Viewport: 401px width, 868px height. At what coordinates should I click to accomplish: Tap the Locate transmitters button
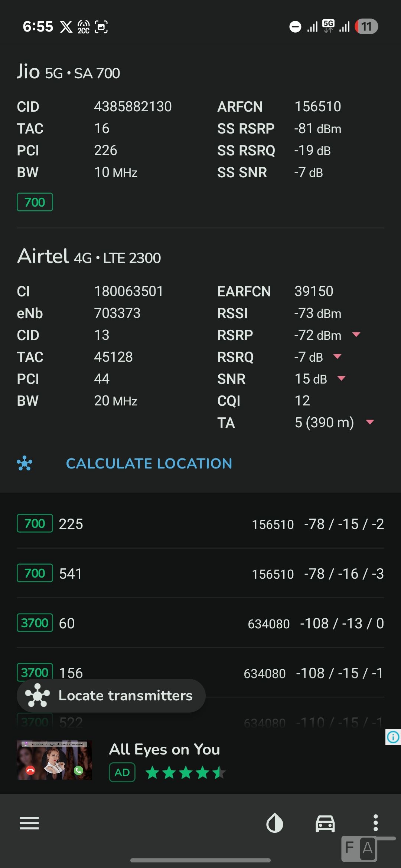click(x=111, y=696)
